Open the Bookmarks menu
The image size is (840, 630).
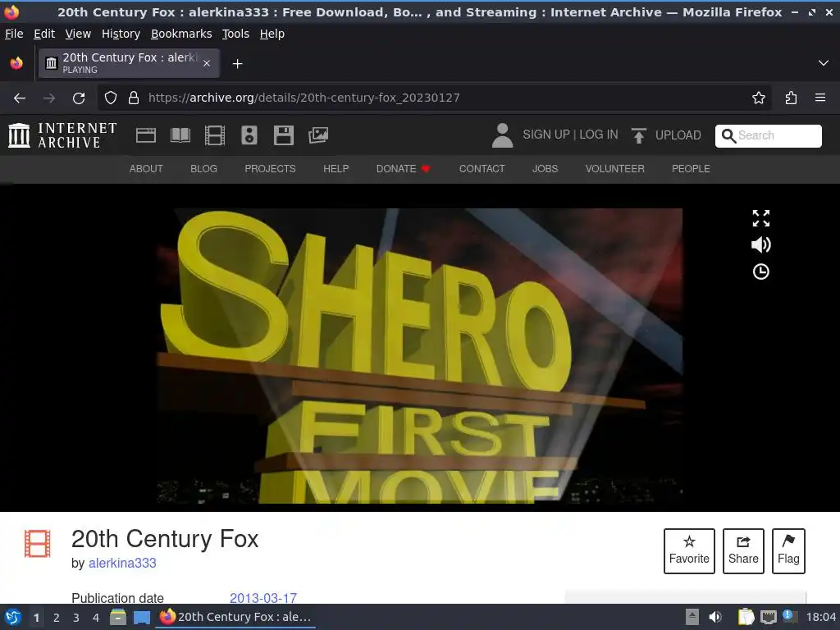(181, 34)
